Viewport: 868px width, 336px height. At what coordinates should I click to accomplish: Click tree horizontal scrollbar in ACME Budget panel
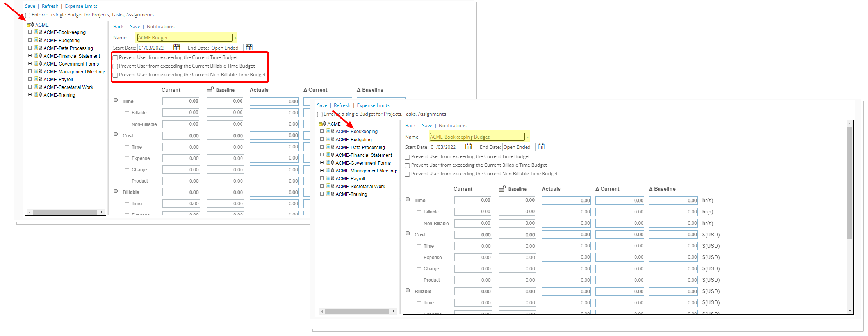click(65, 212)
